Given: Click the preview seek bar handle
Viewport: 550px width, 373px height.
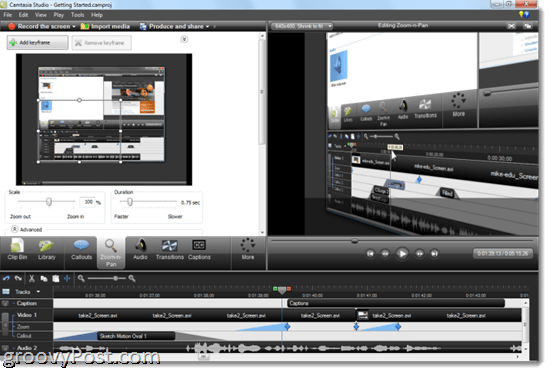Looking at the screenshot, I should [x=355, y=241].
